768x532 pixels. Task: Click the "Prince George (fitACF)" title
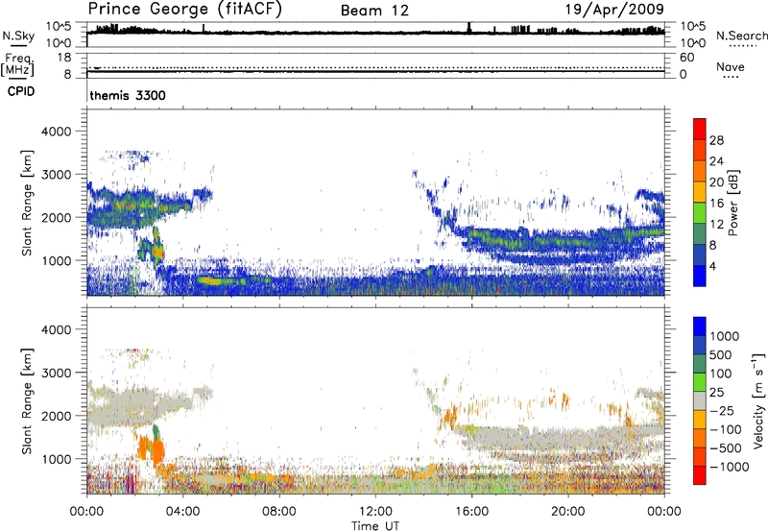tap(185, 10)
